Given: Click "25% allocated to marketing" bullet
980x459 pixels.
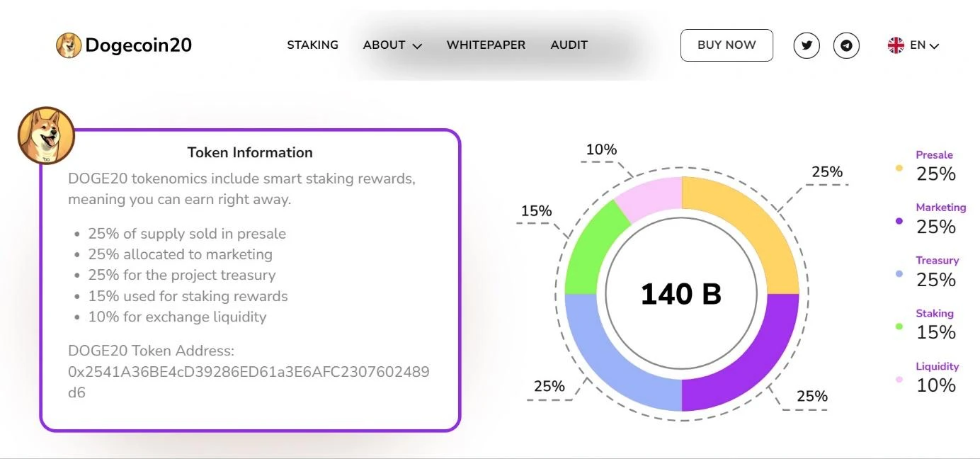Looking at the screenshot, I should click(x=180, y=254).
